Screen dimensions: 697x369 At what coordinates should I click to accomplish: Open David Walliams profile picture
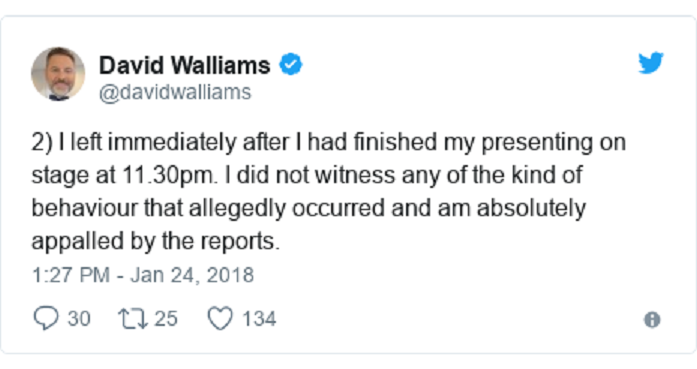coord(58,74)
